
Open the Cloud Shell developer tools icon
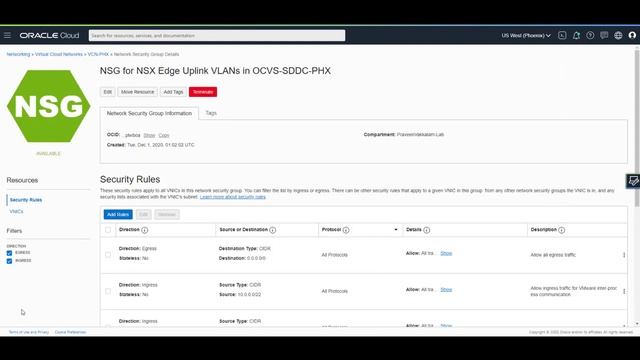(x=562, y=36)
